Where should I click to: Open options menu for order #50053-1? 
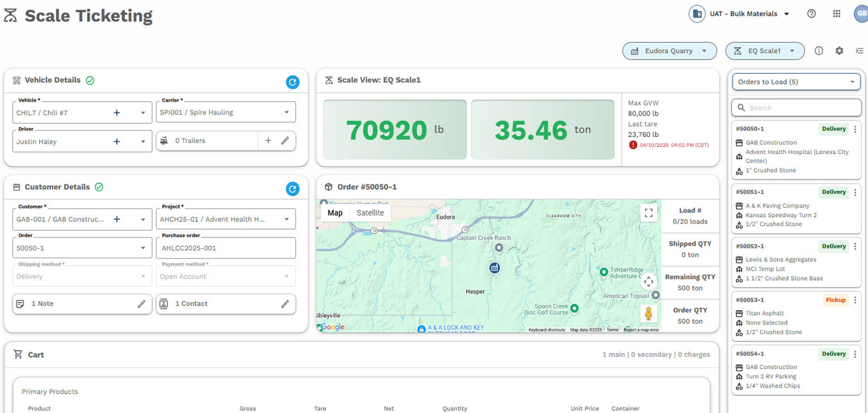(x=855, y=300)
